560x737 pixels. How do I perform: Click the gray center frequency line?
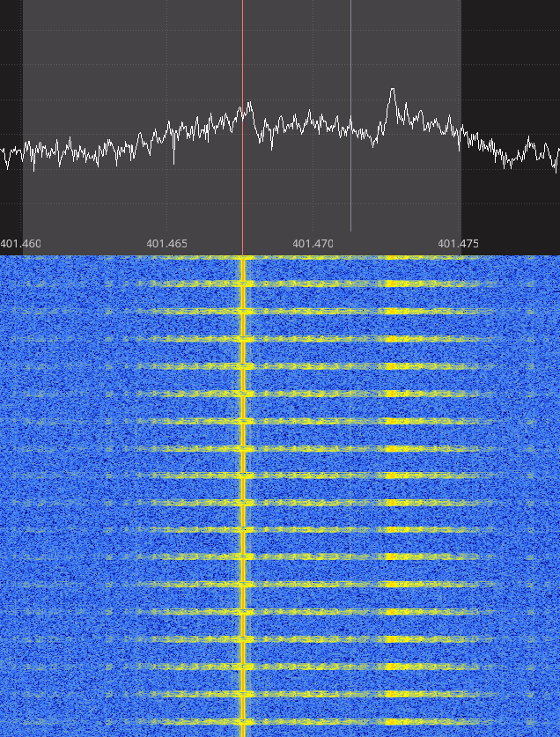tap(350, 115)
